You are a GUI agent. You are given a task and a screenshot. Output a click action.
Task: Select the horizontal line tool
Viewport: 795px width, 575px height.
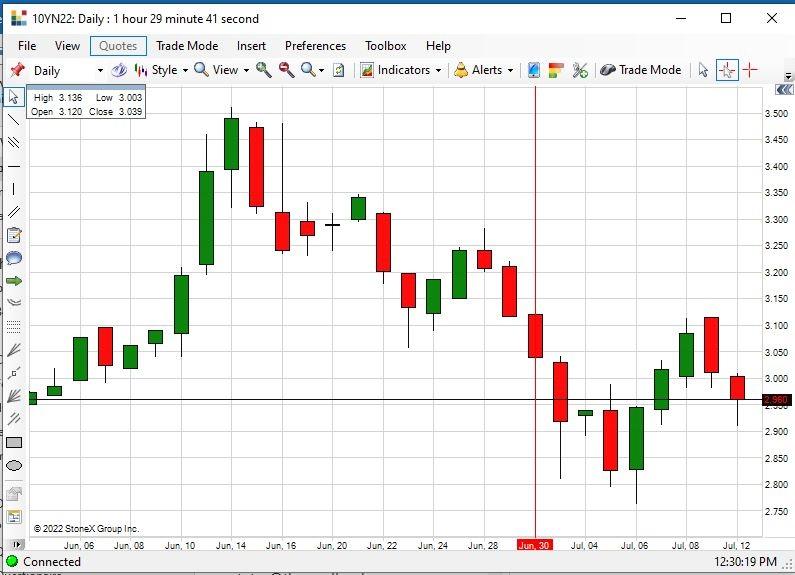pyautogui.click(x=14, y=166)
